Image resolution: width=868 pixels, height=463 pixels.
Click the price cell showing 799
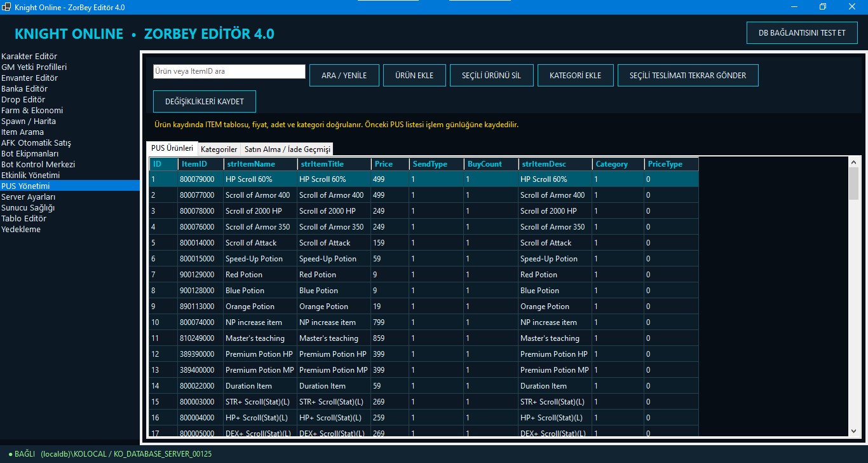click(x=390, y=322)
